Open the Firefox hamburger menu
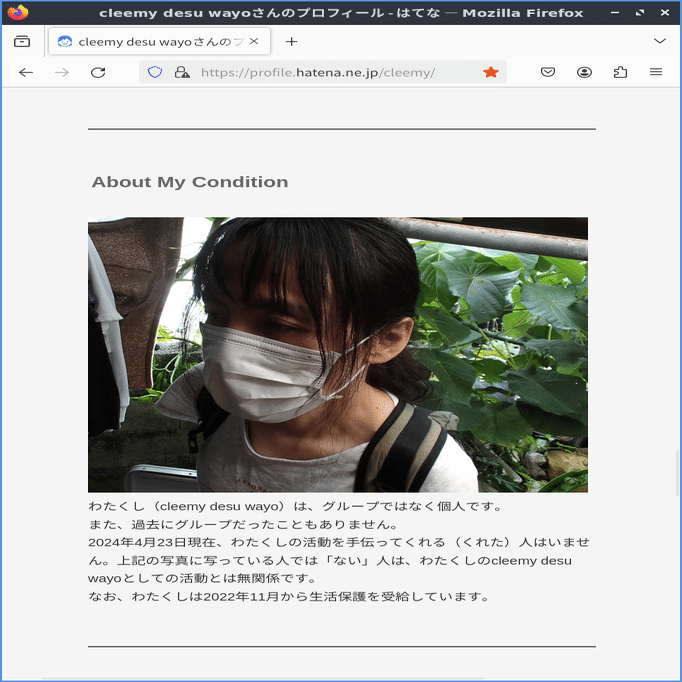 [656, 72]
